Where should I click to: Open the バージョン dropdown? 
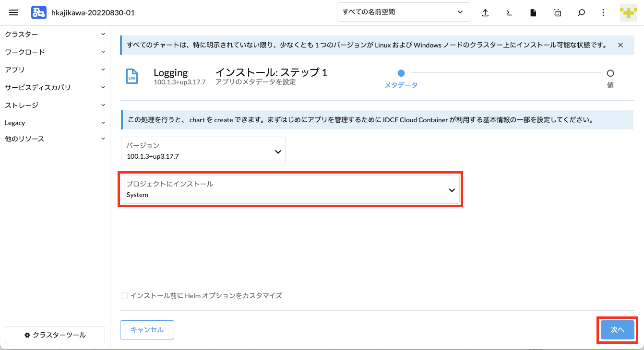pos(203,151)
